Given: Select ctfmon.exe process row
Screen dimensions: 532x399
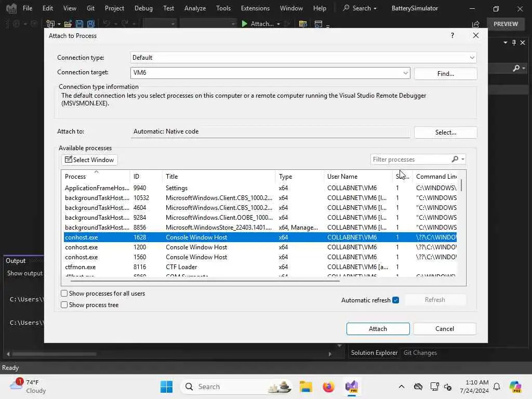Looking at the screenshot, I should (260, 267).
